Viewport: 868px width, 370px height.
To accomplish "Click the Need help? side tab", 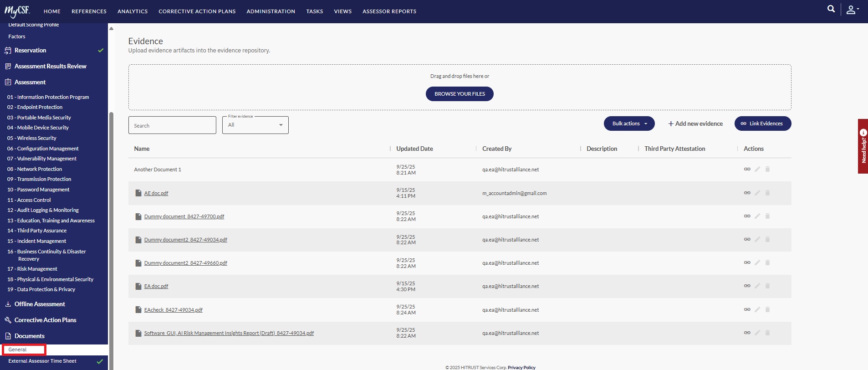I will click(x=863, y=146).
